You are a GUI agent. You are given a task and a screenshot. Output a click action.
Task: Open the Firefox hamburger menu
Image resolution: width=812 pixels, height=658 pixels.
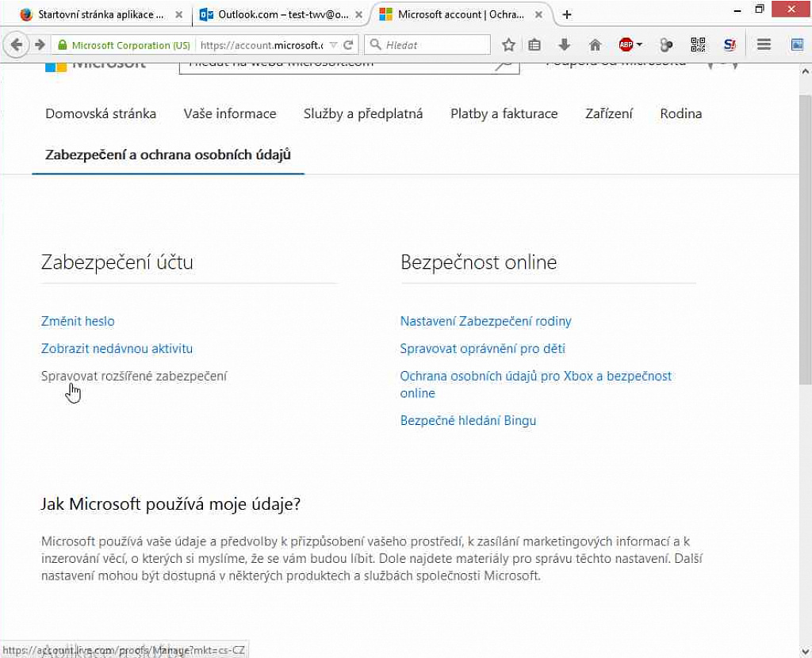tap(764, 45)
